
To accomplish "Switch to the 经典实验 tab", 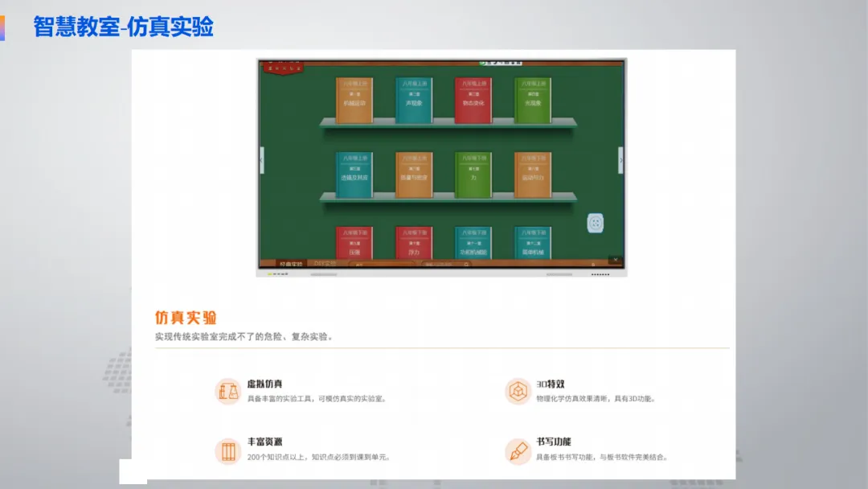I will point(291,264).
